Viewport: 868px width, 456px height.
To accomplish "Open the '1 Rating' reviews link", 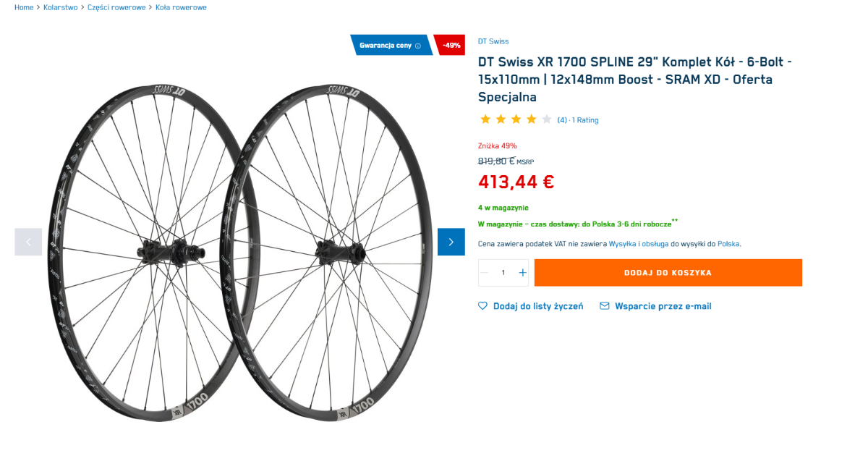I will pyautogui.click(x=585, y=120).
